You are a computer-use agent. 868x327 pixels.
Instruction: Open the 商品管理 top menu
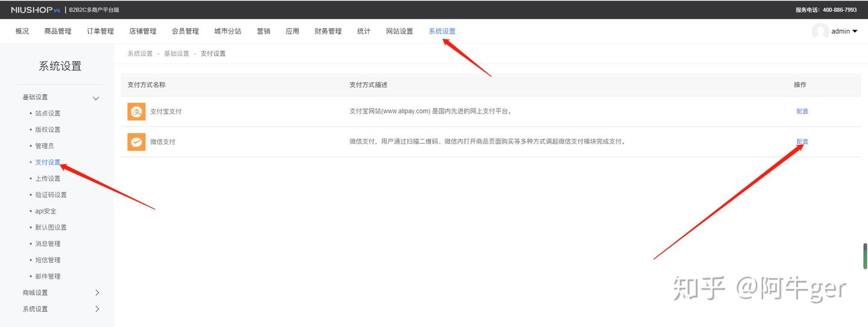click(58, 31)
